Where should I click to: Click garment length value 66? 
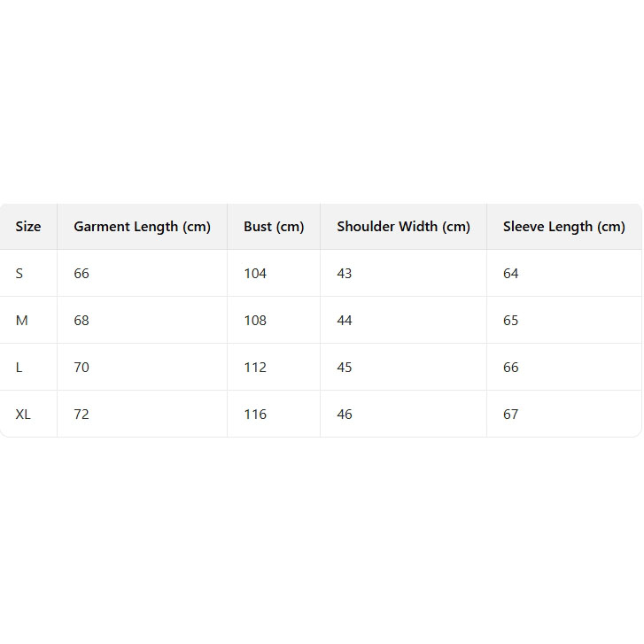pyautogui.click(x=81, y=274)
